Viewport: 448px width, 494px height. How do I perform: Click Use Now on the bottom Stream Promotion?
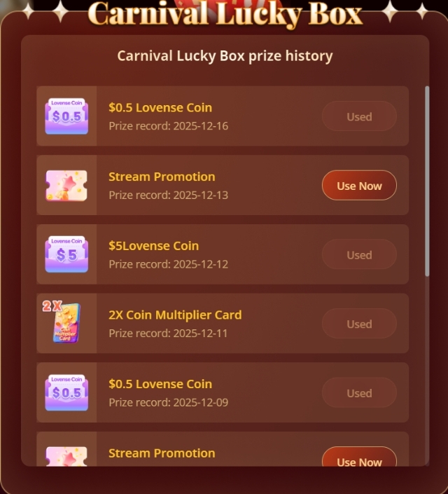(x=359, y=457)
